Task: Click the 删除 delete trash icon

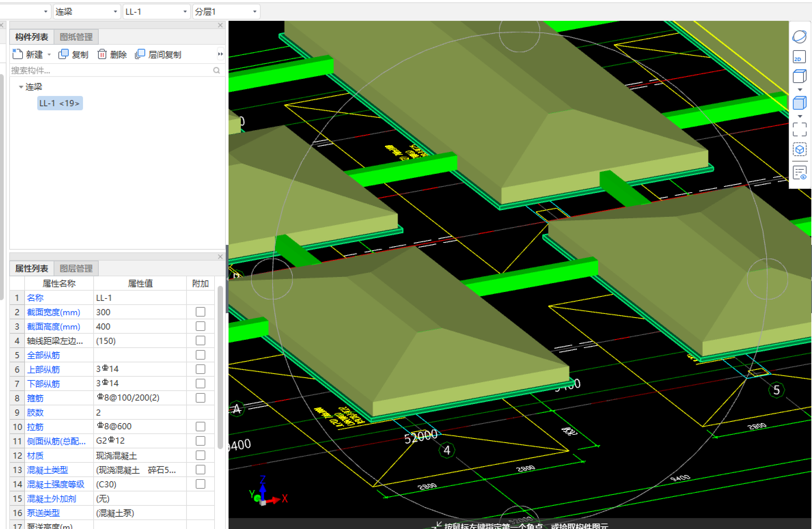Action: tap(102, 54)
